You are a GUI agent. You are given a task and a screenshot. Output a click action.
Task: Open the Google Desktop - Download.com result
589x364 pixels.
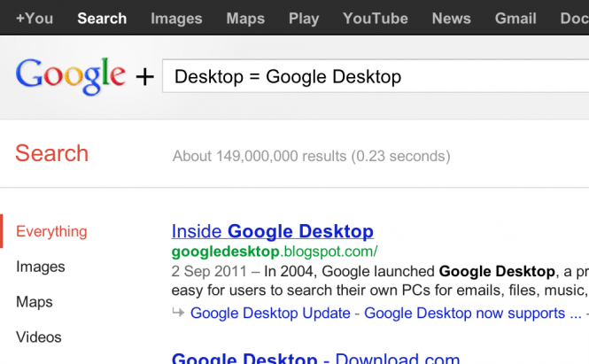click(315, 358)
